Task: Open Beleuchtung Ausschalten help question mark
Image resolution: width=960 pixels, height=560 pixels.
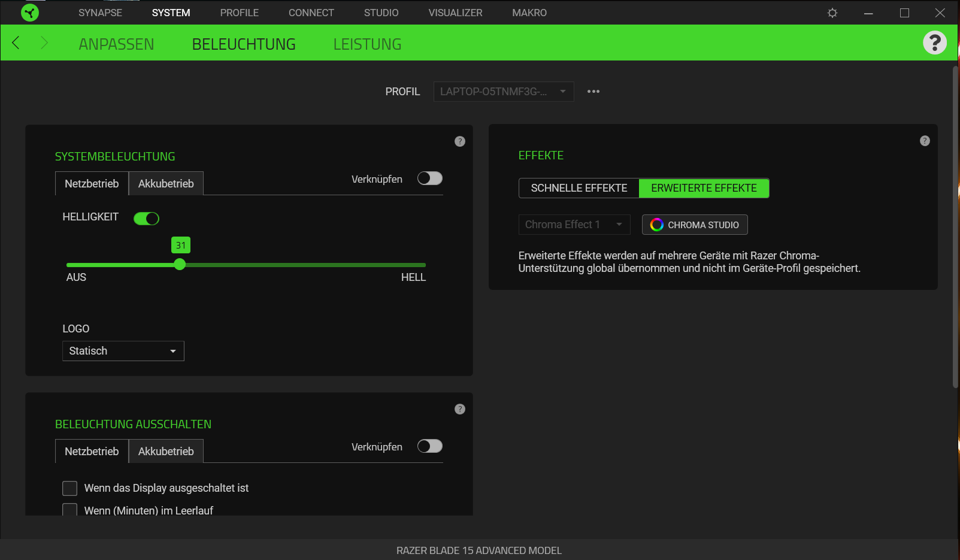Action: point(460,409)
